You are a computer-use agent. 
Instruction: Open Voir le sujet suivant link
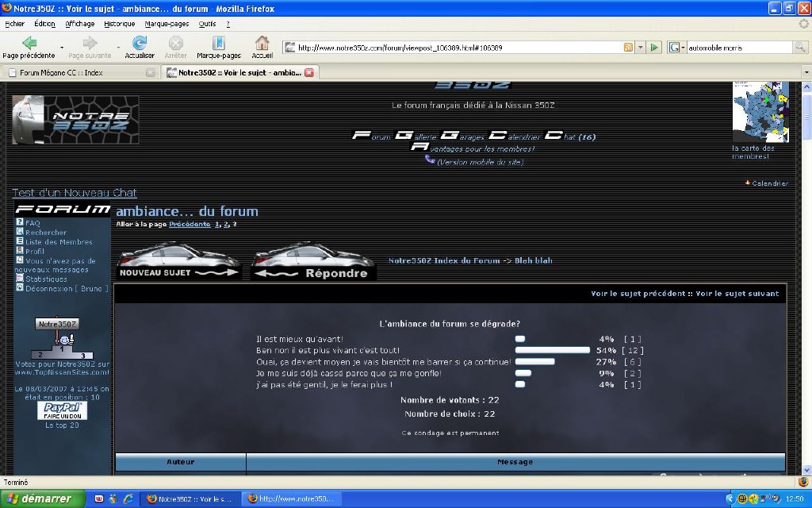[737, 294]
